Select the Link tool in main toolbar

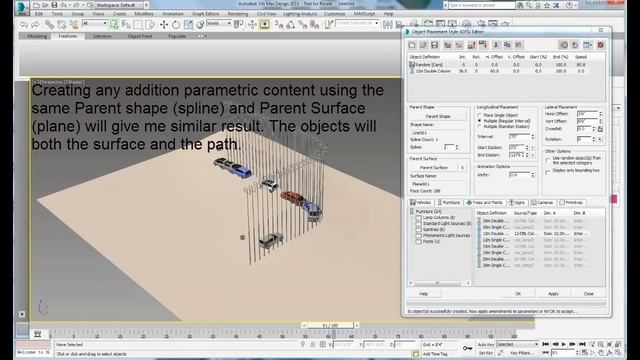(x=49, y=24)
